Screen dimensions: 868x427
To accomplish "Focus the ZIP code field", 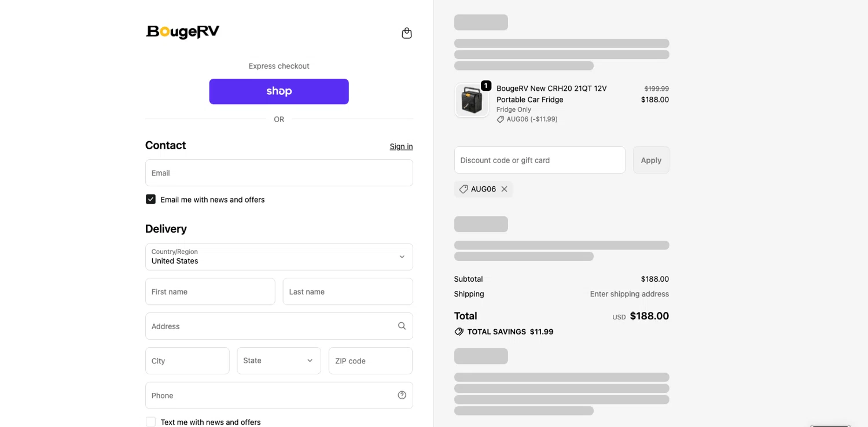I will (x=370, y=360).
